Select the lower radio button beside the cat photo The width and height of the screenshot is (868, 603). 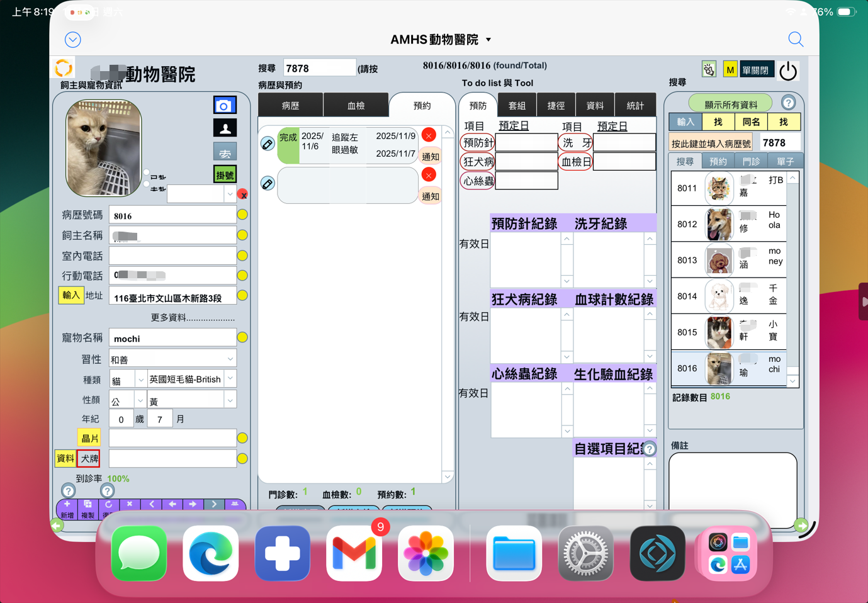pos(147,184)
